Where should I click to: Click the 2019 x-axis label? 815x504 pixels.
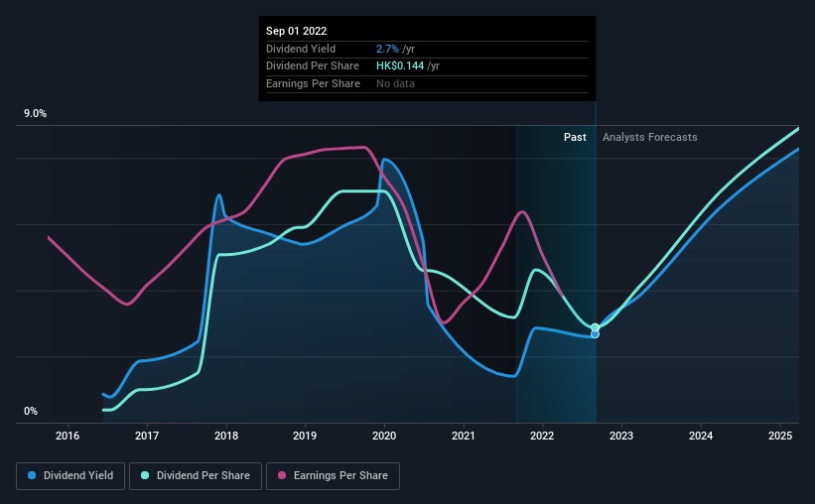click(x=305, y=436)
